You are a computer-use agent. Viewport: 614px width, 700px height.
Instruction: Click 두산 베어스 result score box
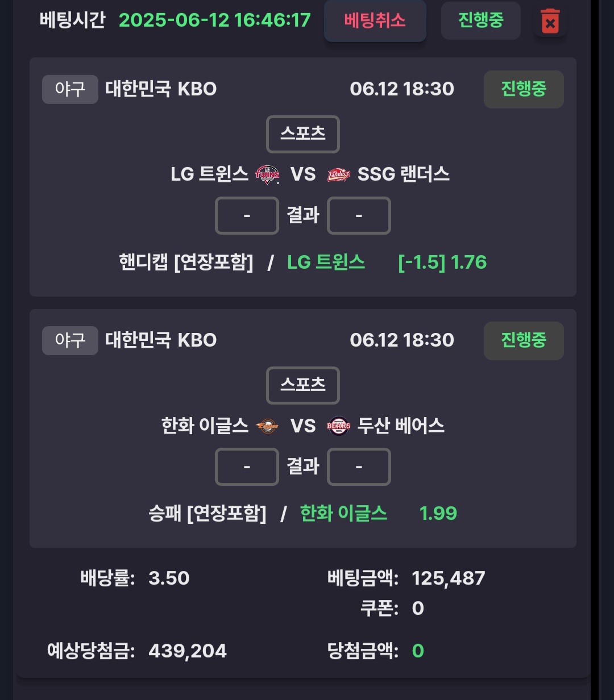point(359,466)
